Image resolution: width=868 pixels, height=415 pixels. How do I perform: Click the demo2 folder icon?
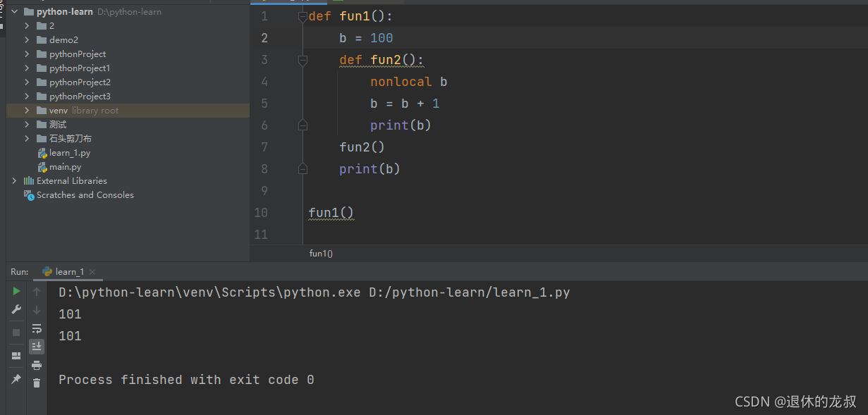[x=41, y=39]
